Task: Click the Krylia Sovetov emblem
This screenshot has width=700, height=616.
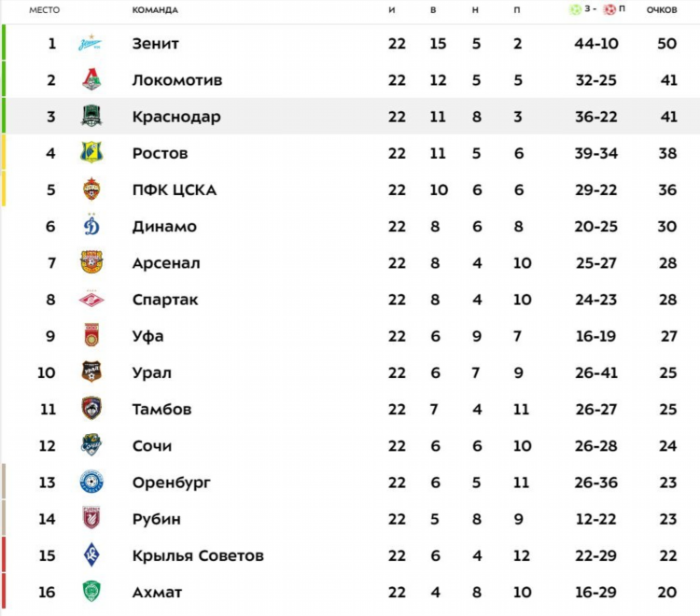Action: pos(91,554)
